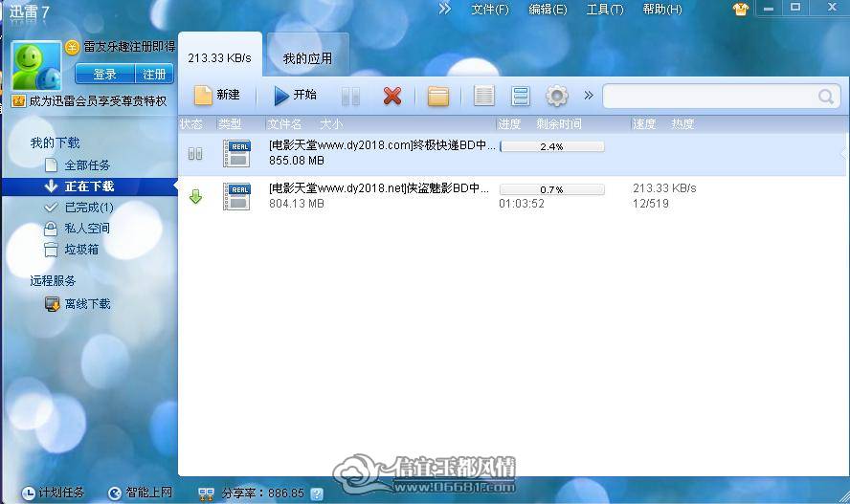The width and height of the screenshot is (850, 504).
Task: Open 垃圾箱 trash in the sidebar
Action: pos(81,250)
